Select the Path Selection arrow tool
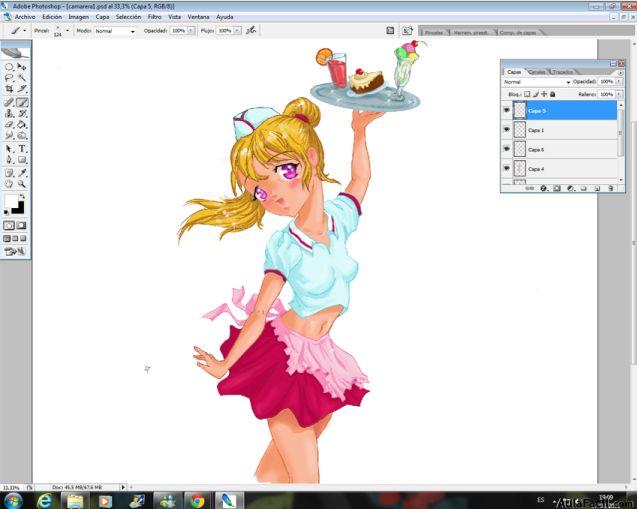The image size is (637, 509). (x=9, y=149)
